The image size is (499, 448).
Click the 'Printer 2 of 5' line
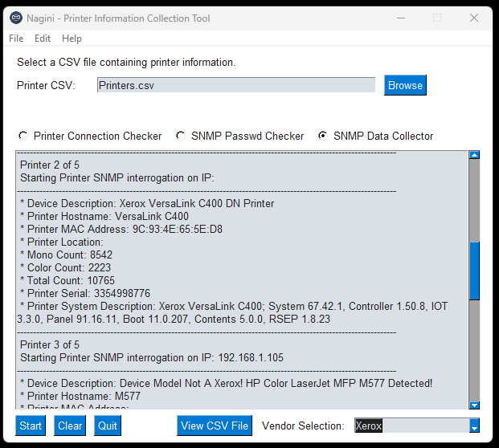pyautogui.click(x=50, y=165)
